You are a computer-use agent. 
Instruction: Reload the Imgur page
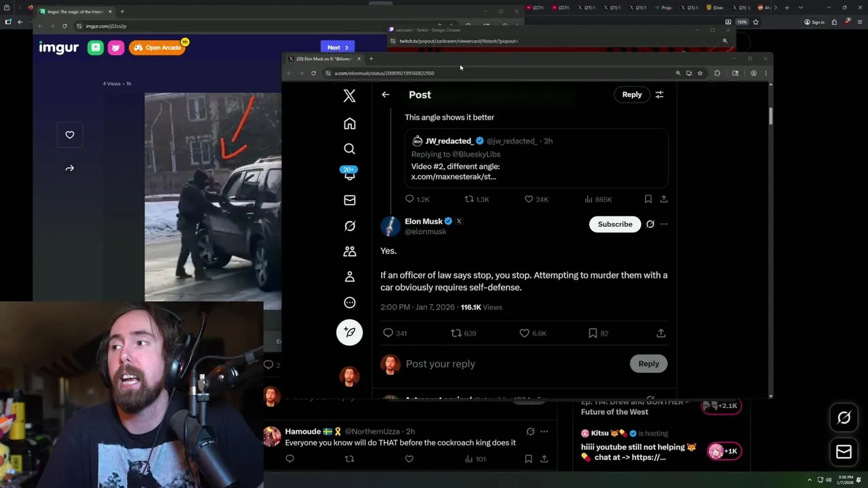[x=64, y=26]
